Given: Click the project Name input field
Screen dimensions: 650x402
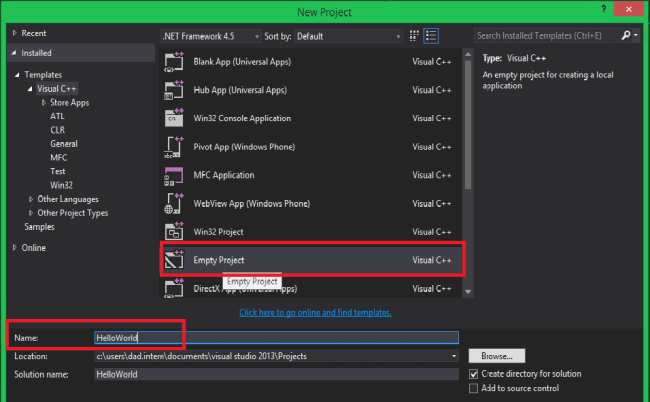Looking at the screenshot, I should [276, 338].
